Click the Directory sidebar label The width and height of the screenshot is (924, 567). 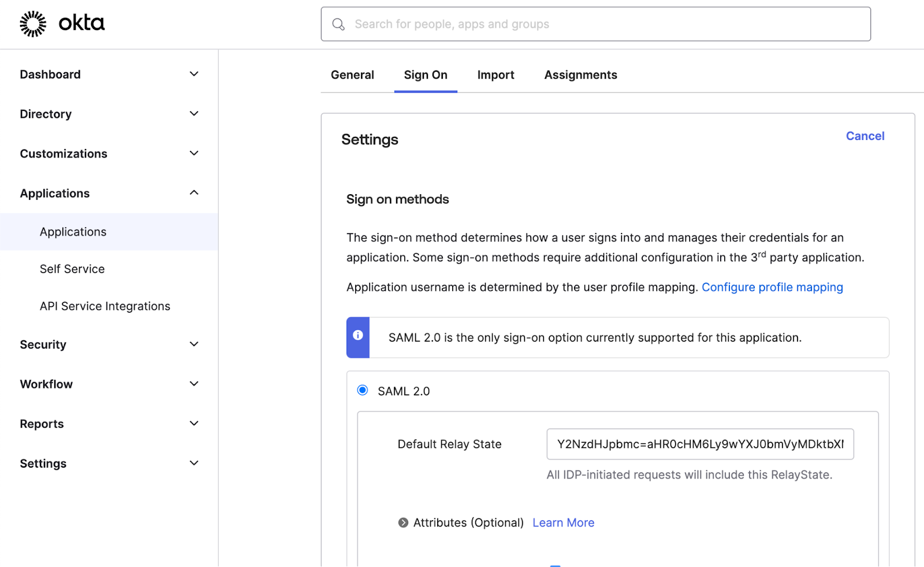point(46,114)
